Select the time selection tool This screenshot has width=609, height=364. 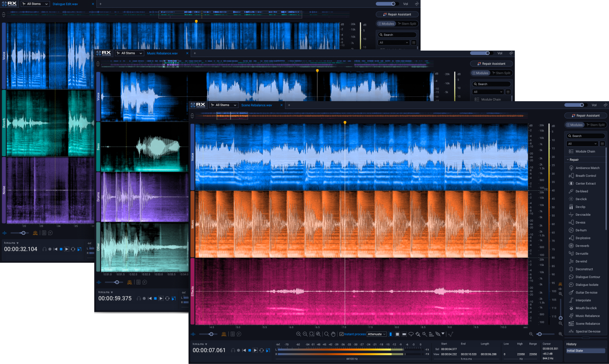391,334
